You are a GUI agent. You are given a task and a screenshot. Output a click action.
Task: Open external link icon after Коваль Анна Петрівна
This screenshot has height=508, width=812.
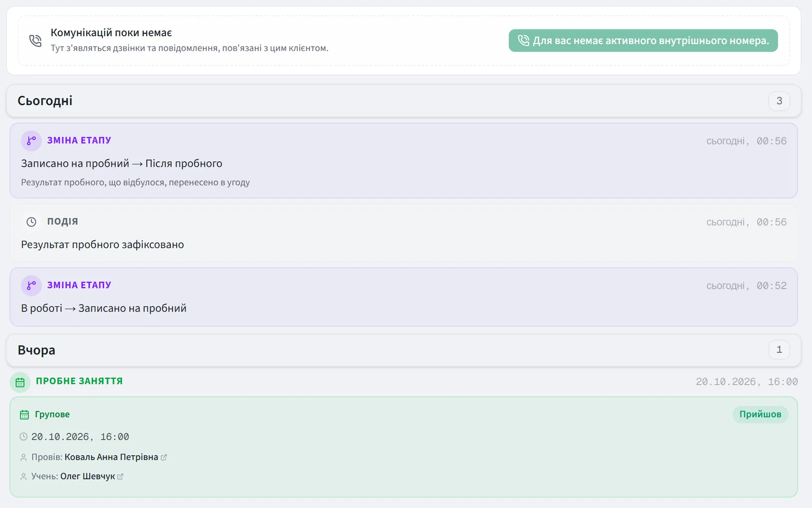(164, 457)
